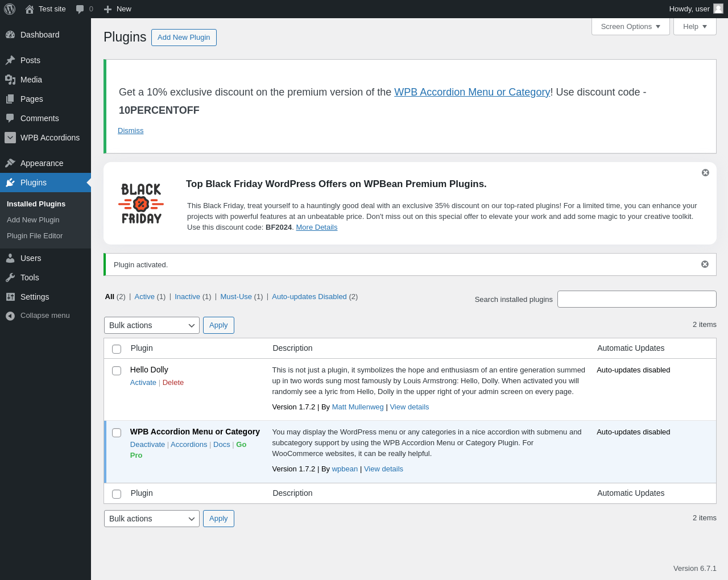Filter plugins by Must-Use
728x580 pixels.
click(x=236, y=297)
